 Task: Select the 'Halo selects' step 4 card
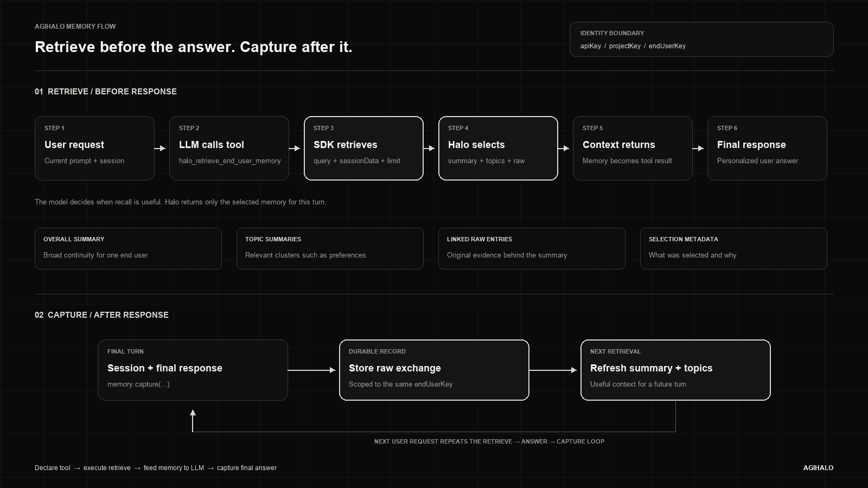(498, 148)
